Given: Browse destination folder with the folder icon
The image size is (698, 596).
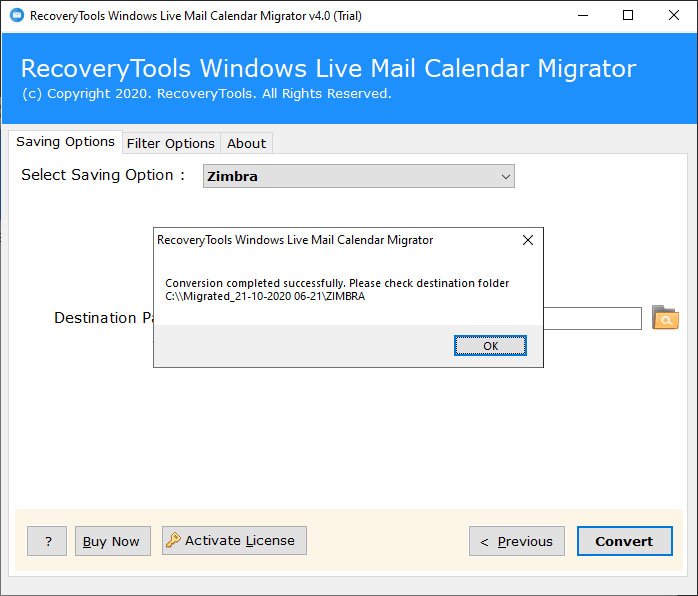Looking at the screenshot, I should pyautogui.click(x=665, y=317).
